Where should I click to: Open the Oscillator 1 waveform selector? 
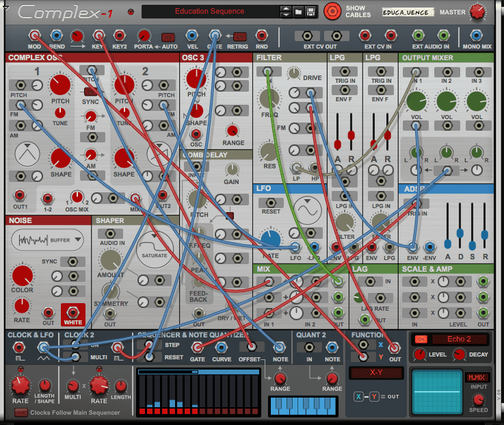click(27, 155)
